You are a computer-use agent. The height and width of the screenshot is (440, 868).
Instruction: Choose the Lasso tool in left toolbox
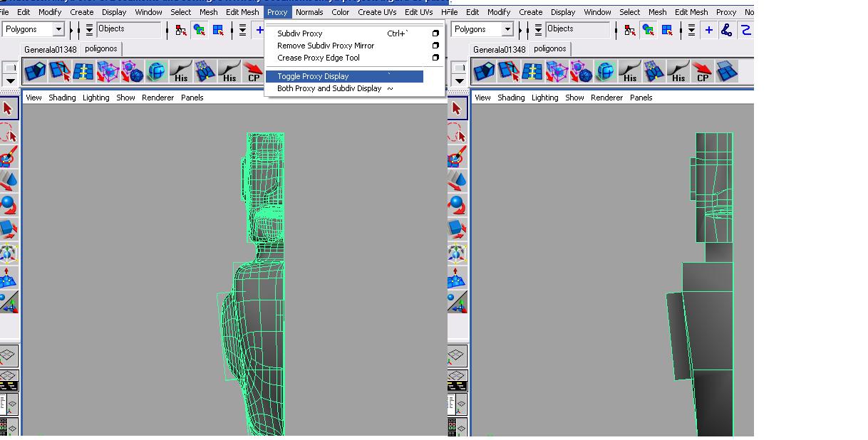click(8, 133)
